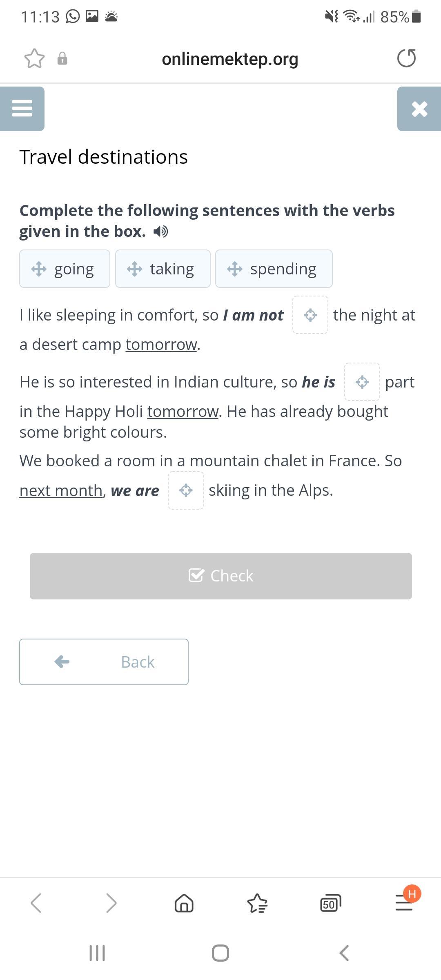Open the browser home icon
Image resolution: width=441 pixels, height=980 pixels.
[184, 903]
